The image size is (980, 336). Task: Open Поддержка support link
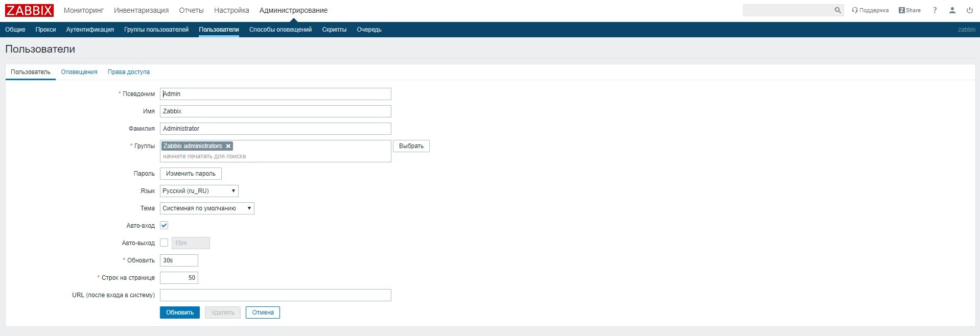coord(870,10)
